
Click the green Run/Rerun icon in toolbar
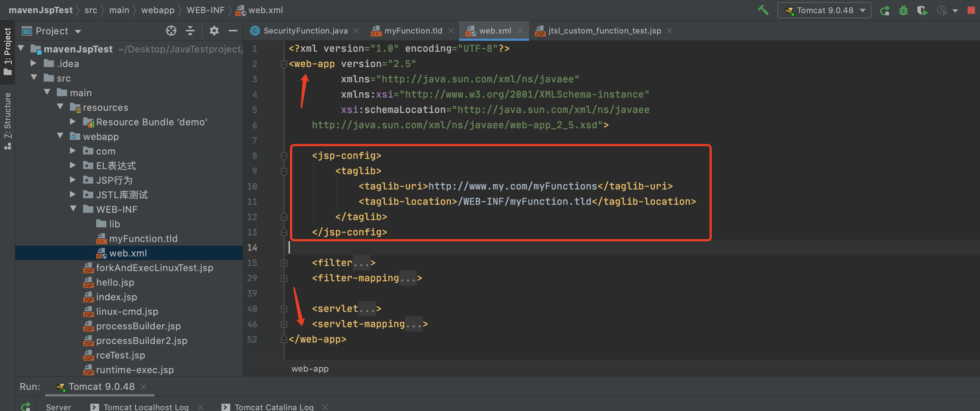885,10
